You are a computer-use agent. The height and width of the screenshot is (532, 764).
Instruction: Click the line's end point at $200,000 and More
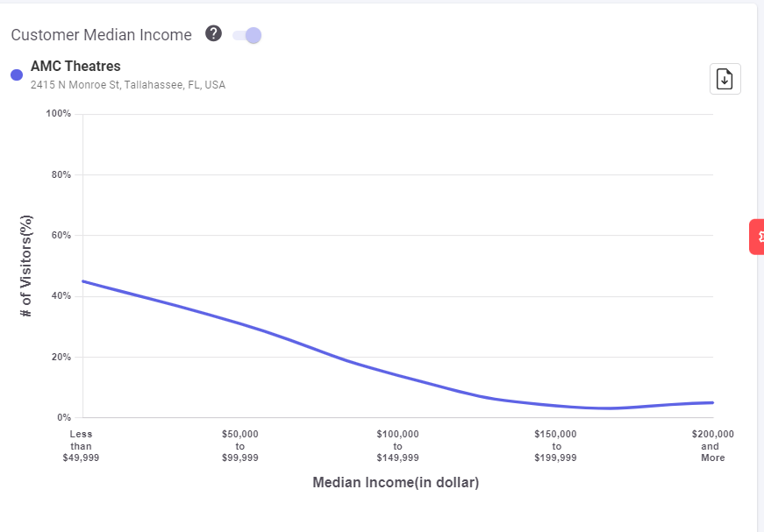click(x=712, y=402)
